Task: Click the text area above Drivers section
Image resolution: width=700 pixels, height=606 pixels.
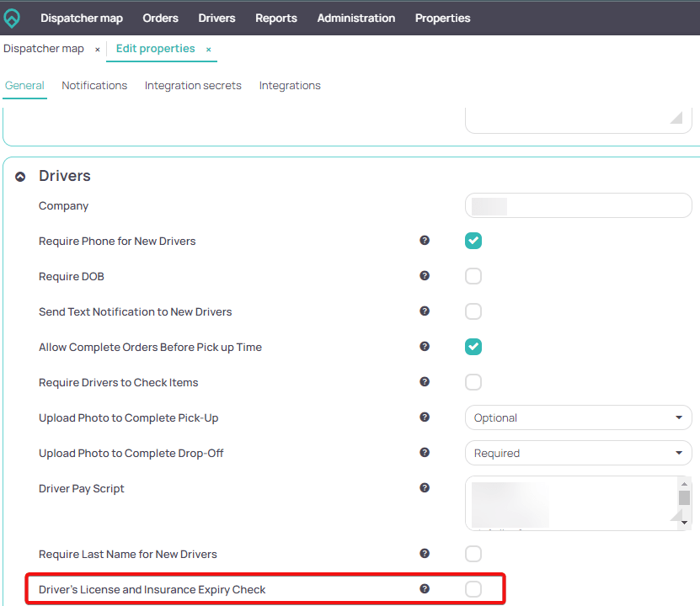Action: tap(578, 120)
